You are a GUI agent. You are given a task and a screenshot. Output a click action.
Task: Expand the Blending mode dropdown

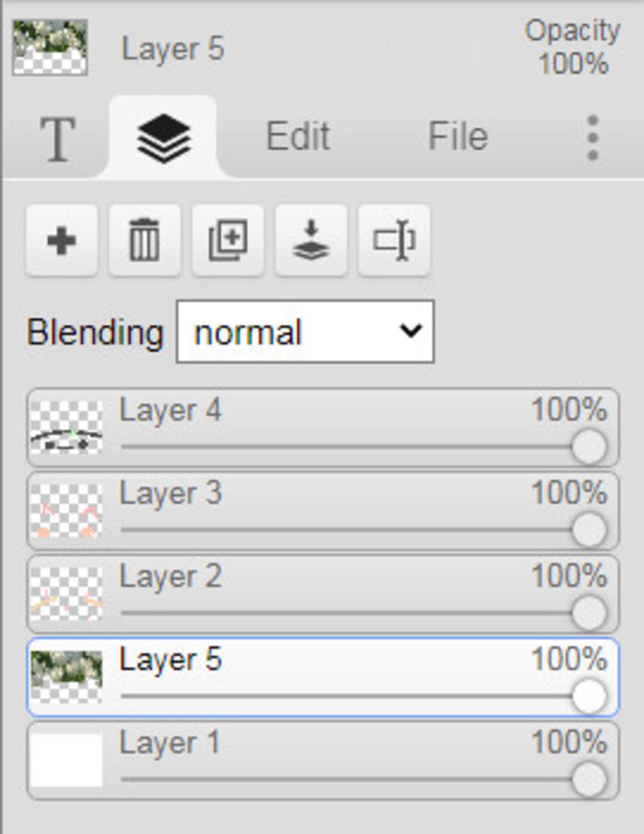tap(305, 331)
